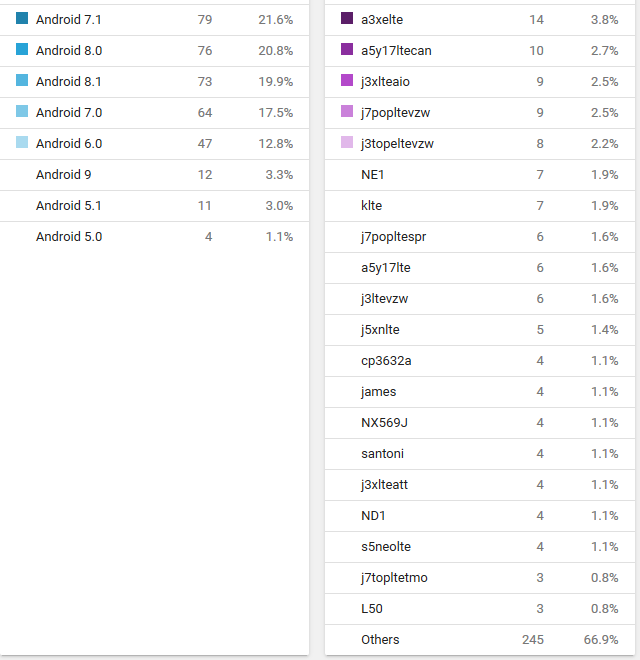Select the Android 9 row label
Viewport: 640px width, 660px height.
(x=63, y=175)
